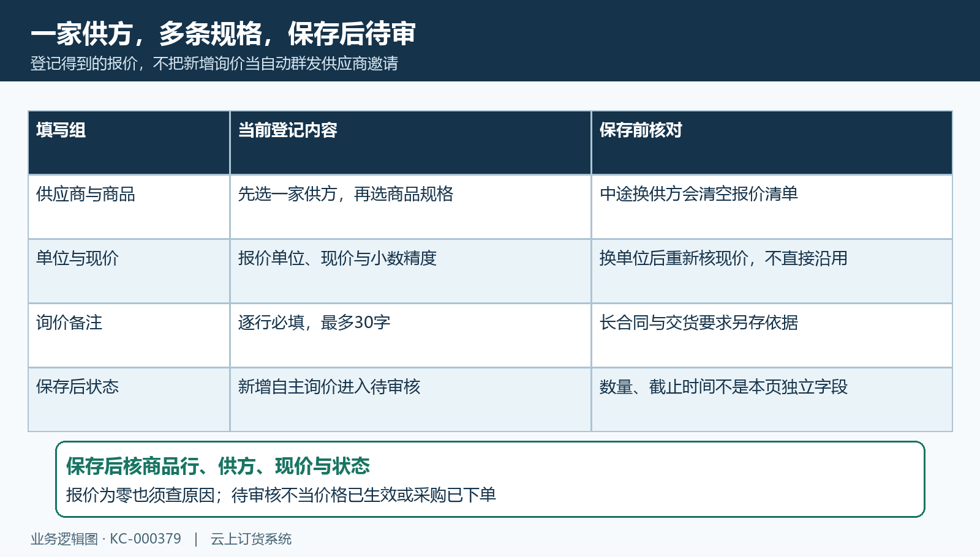
Task: Click the 供应商与商品 row label
Action: point(129,207)
